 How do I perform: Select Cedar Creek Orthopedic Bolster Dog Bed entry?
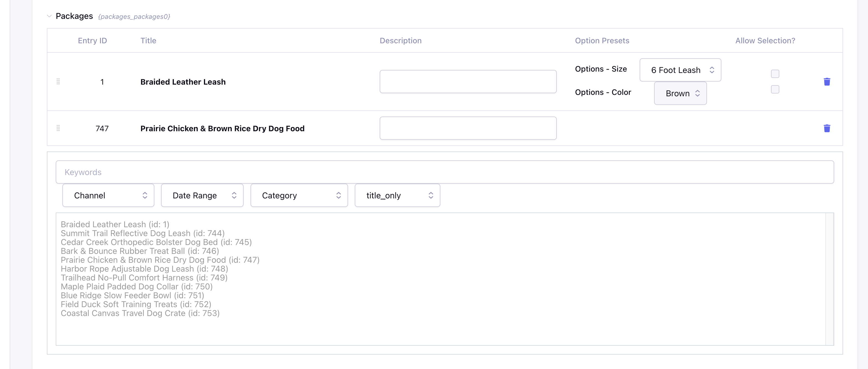coord(156,242)
